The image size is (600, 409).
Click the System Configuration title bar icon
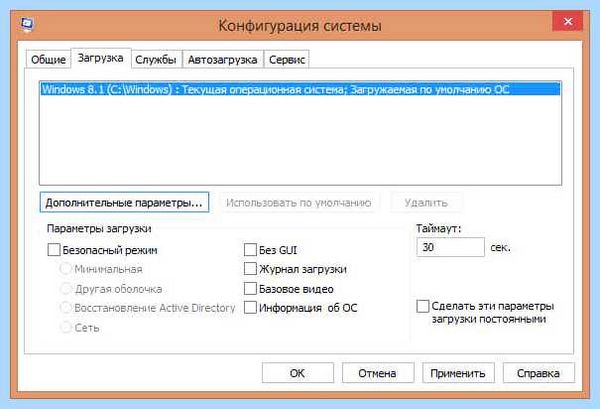pyautogui.click(x=27, y=24)
